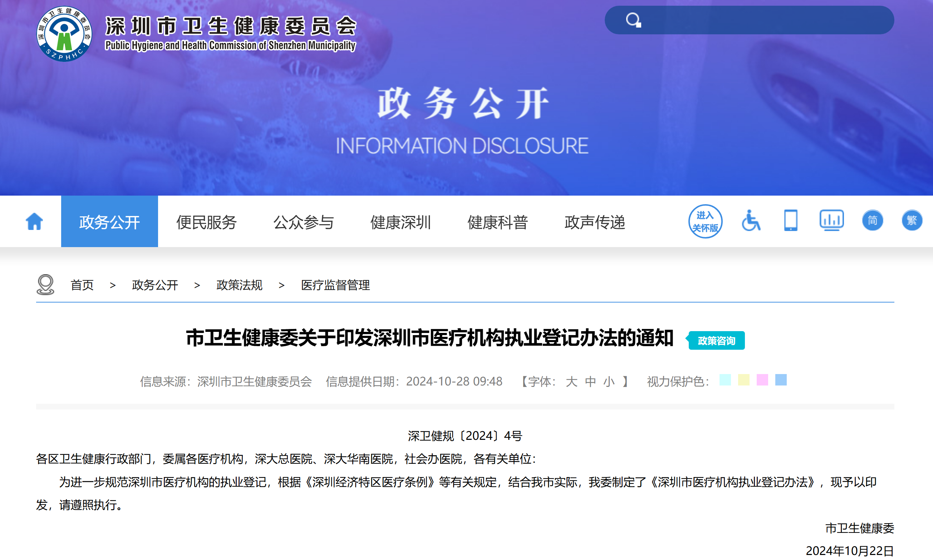
Task: Click the search magnifier icon
Action: point(633,20)
